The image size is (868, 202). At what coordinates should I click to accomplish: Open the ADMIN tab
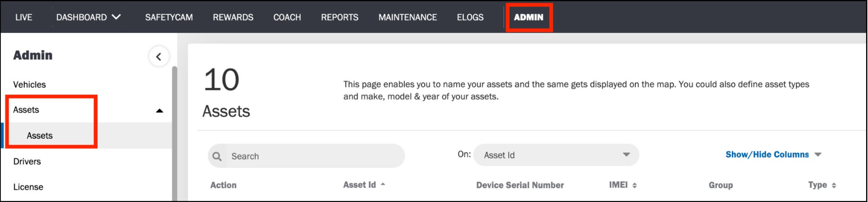pos(529,17)
